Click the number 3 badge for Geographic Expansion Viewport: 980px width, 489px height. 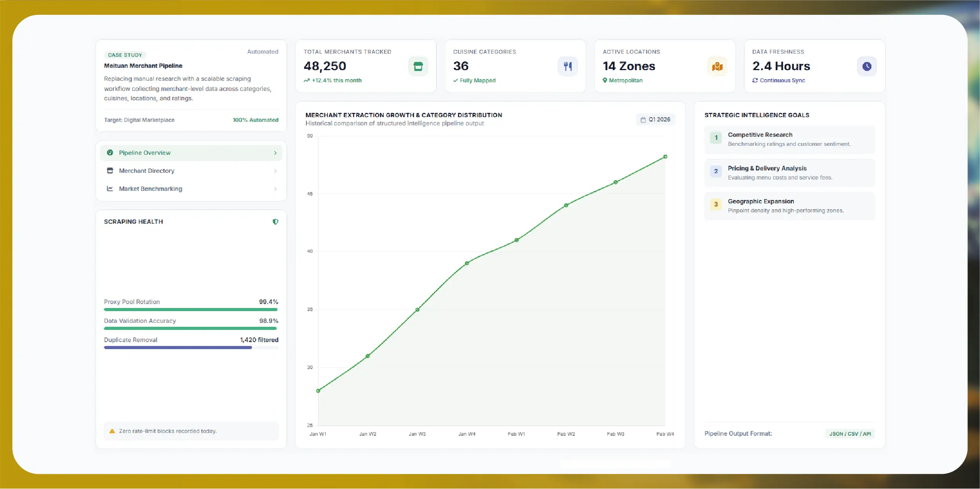[x=716, y=204]
